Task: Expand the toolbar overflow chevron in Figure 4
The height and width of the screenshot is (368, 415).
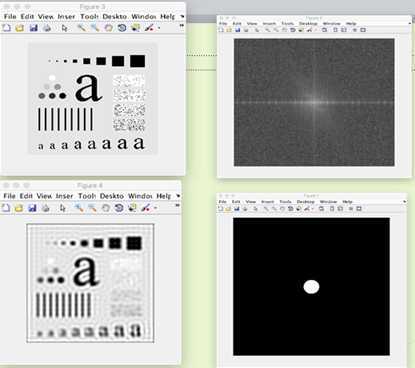Action: [x=177, y=205]
